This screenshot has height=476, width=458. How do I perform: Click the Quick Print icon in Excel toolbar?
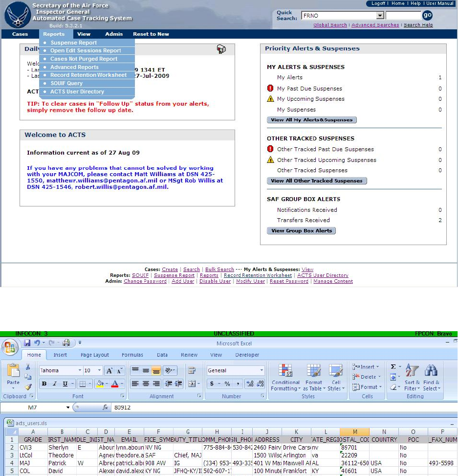coord(66,343)
